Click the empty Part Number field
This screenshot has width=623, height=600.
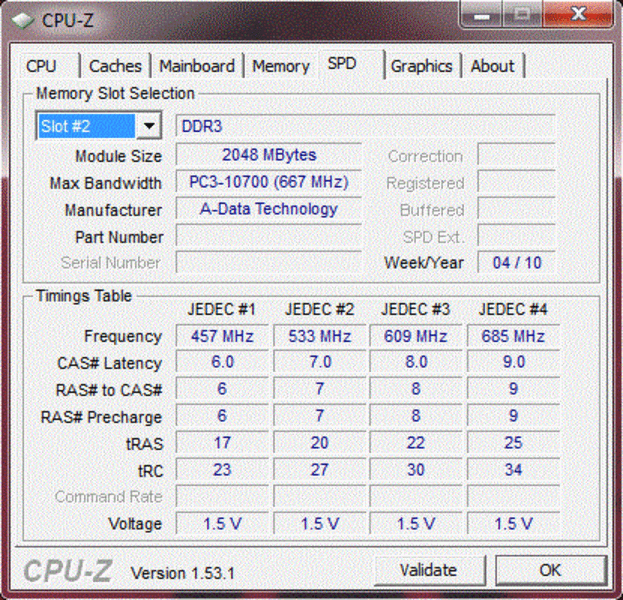click(268, 237)
